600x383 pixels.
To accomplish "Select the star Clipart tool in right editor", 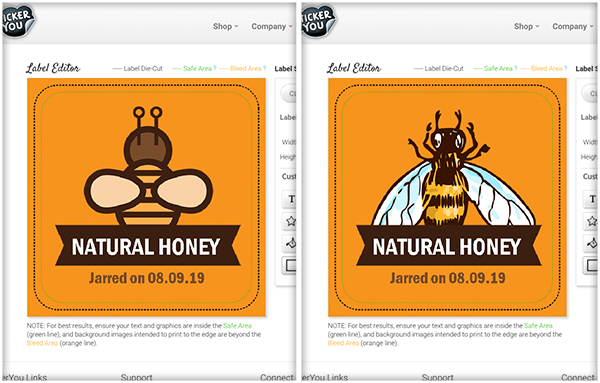I will point(591,221).
